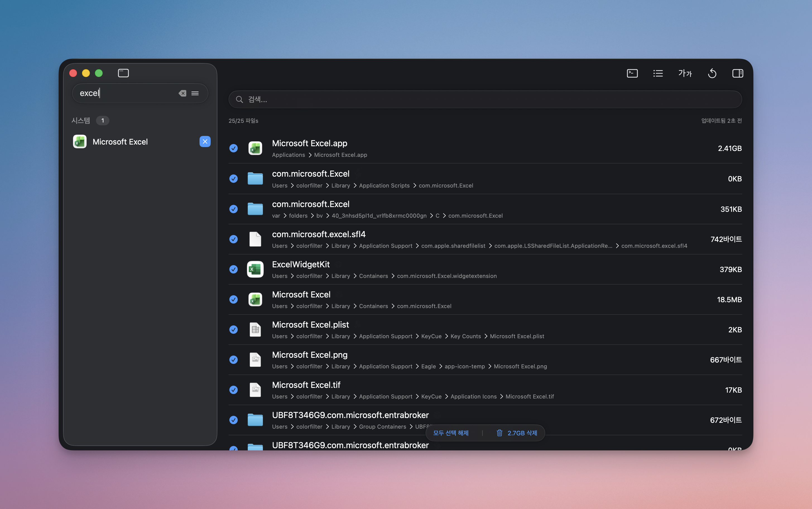Click the 가가 text size icon
The height and width of the screenshot is (509, 812).
(685, 73)
